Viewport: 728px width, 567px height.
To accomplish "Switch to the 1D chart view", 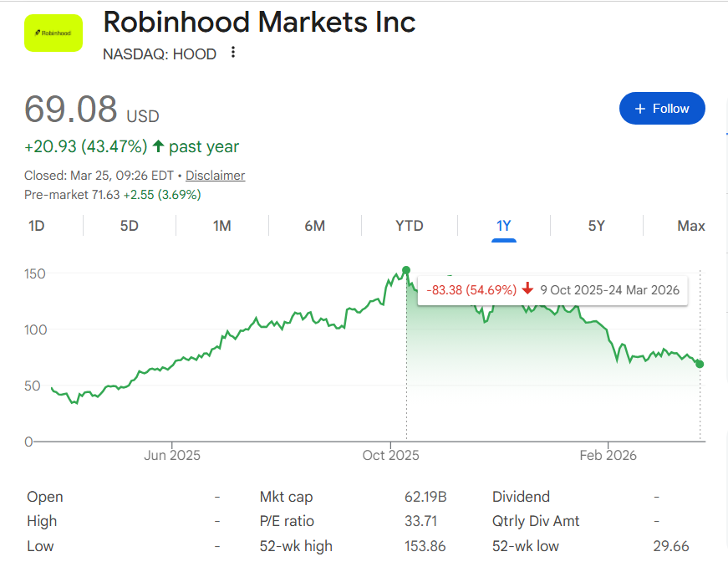I will [34, 226].
